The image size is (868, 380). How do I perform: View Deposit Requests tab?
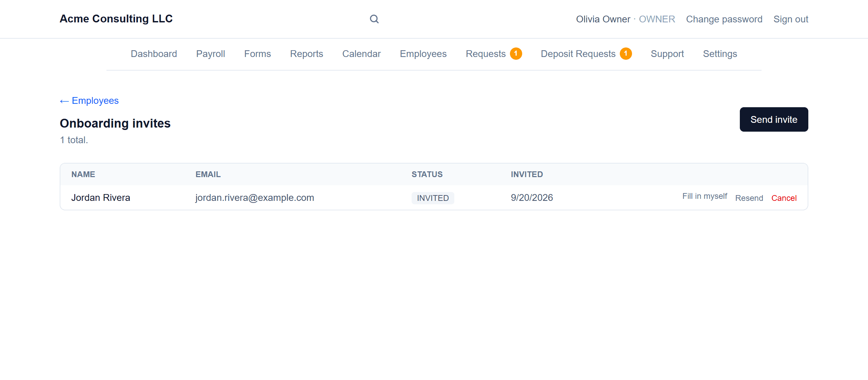tap(586, 54)
